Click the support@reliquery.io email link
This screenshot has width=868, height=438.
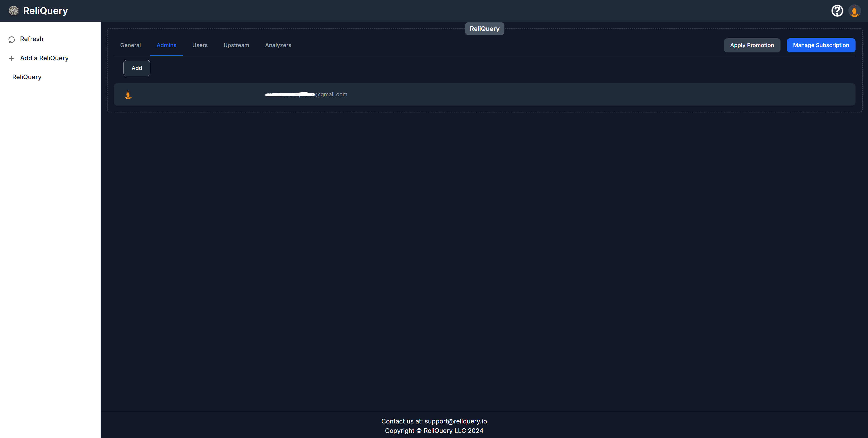(x=455, y=421)
